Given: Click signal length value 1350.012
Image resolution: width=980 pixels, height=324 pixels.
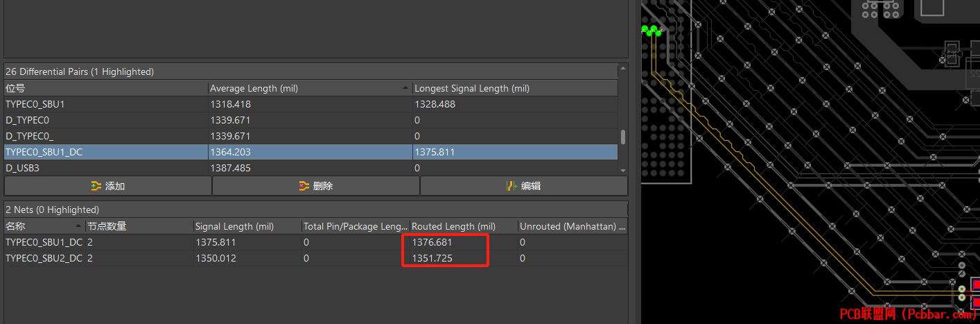Looking at the screenshot, I should pos(214,258).
